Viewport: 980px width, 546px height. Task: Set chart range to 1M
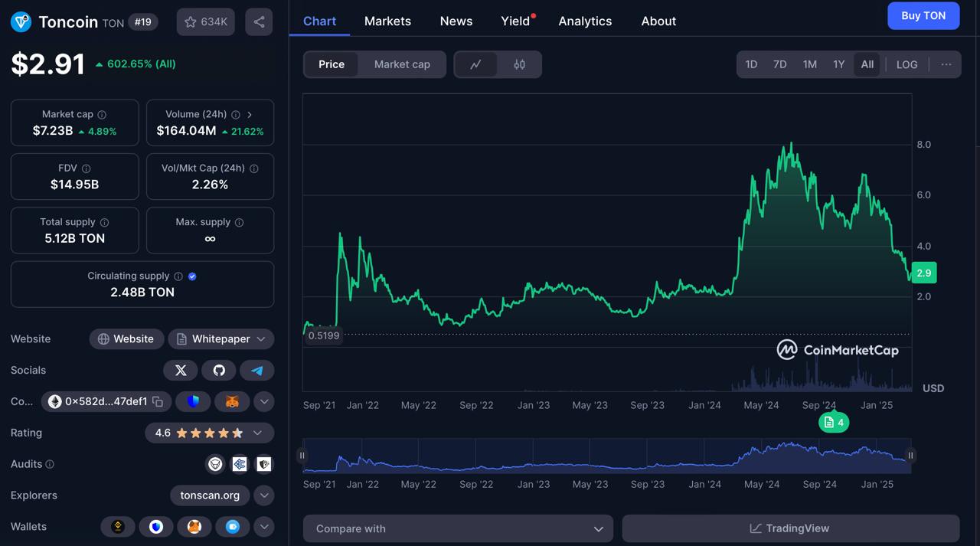click(809, 64)
